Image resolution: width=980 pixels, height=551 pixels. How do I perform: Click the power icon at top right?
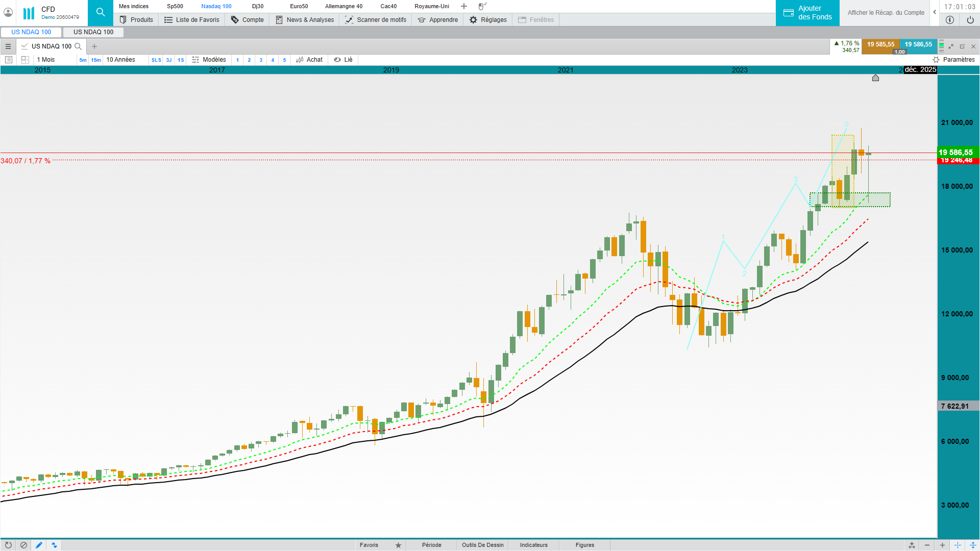coord(970,20)
